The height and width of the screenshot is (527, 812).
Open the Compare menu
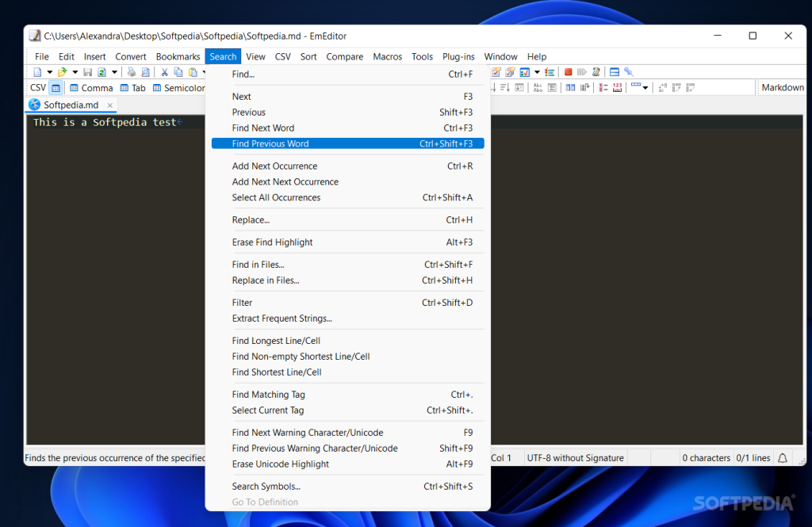(344, 56)
